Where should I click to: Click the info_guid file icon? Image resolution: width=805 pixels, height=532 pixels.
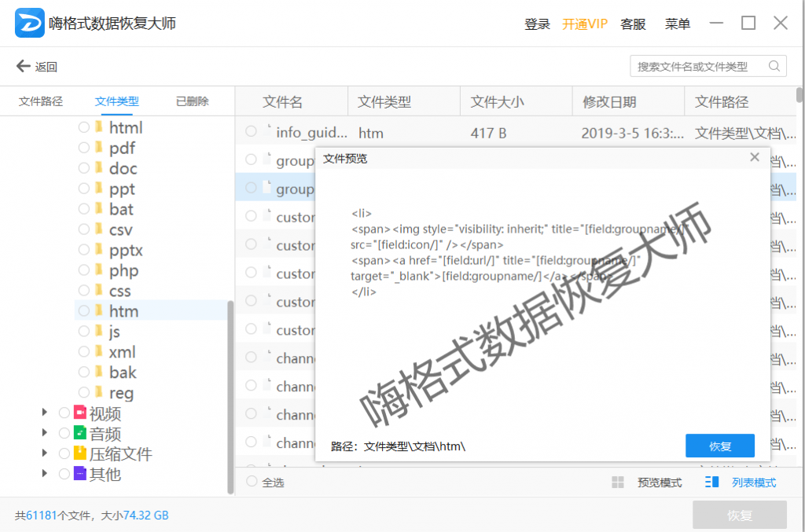[267, 130]
